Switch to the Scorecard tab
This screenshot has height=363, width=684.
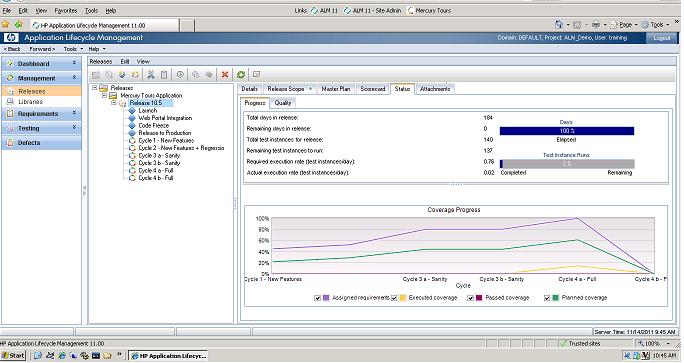pyautogui.click(x=373, y=89)
